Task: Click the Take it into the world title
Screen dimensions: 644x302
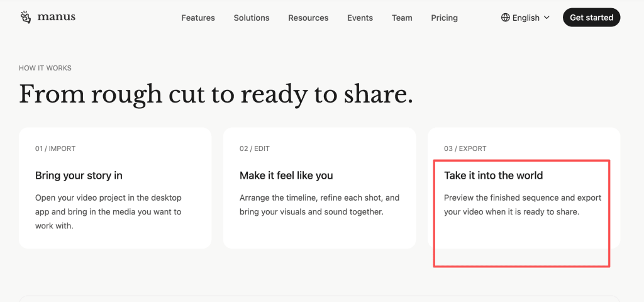Action: coord(493,176)
